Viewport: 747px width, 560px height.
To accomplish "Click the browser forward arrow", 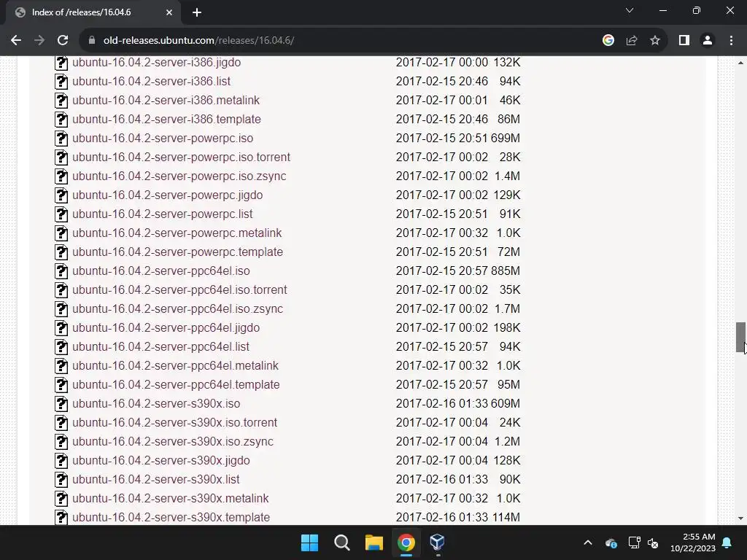I will tap(39, 41).
